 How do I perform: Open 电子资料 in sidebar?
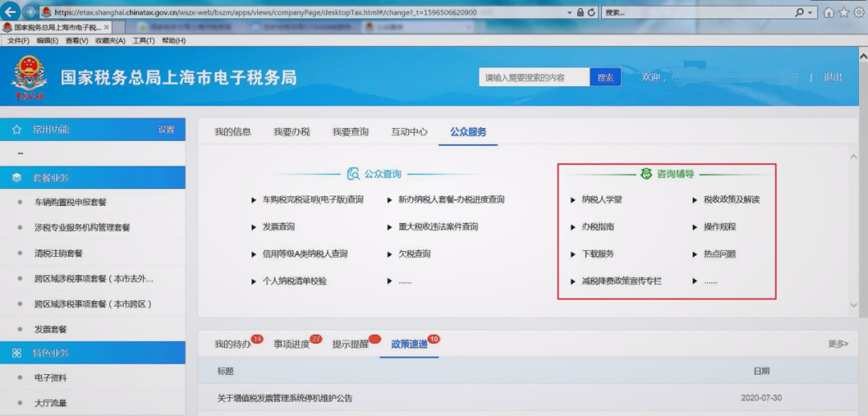(51, 377)
